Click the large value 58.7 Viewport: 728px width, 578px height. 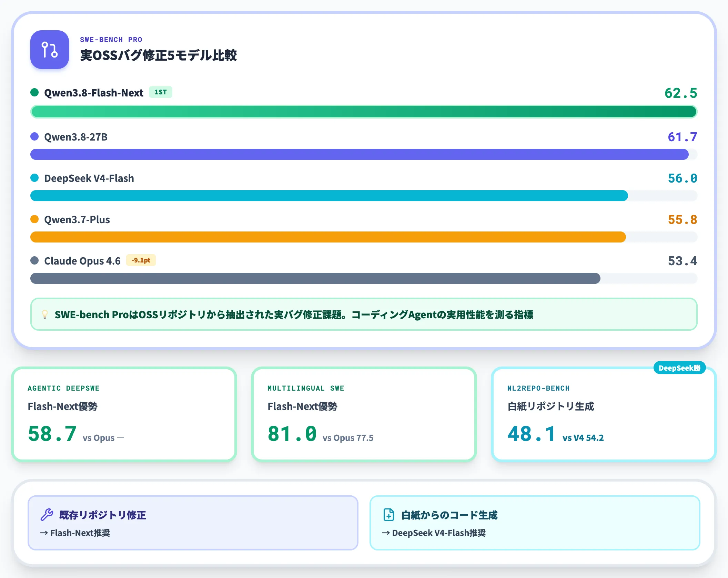[52, 433]
